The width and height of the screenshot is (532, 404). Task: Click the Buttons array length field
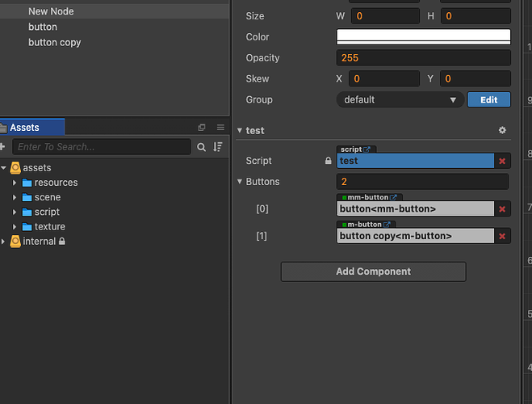(x=422, y=182)
